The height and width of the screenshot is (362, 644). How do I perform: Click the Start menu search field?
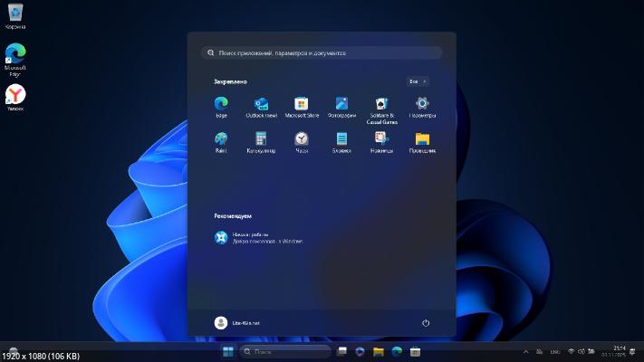click(322, 53)
